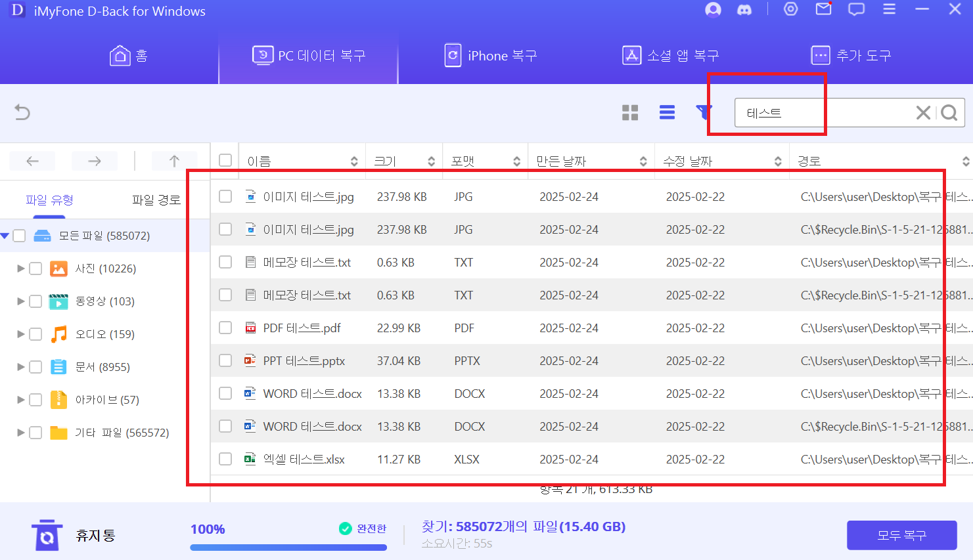Screen dimensions: 973x560
Task: Open the iPhone 복구 tab
Action: pos(491,56)
